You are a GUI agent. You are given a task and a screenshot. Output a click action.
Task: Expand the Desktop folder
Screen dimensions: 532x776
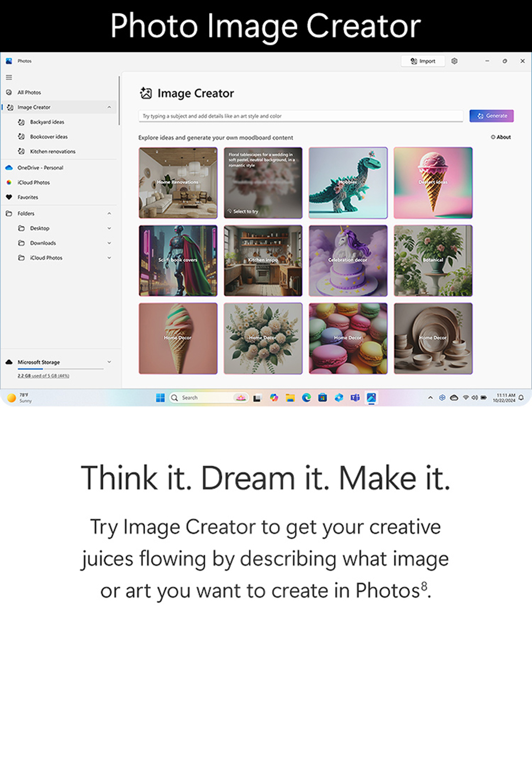pyautogui.click(x=109, y=228)
